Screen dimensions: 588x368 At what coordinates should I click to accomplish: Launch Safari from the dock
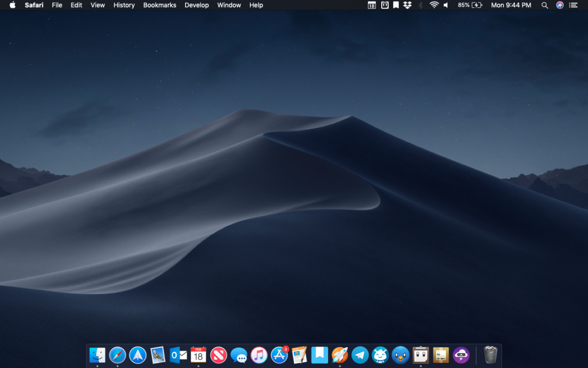click(117, 355)
